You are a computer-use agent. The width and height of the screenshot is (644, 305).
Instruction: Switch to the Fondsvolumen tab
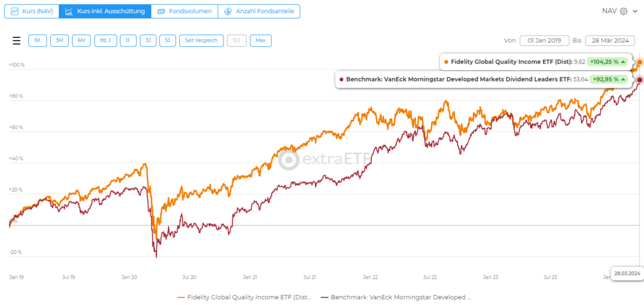[x=185, y=12]
